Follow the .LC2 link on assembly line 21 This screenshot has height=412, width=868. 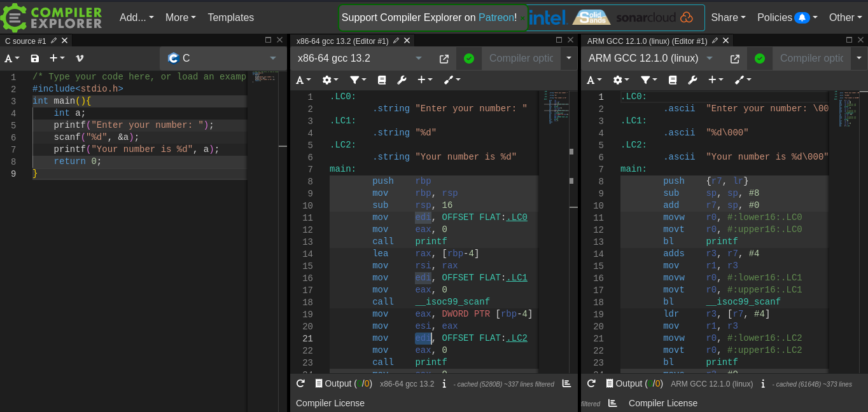point(517,338)
